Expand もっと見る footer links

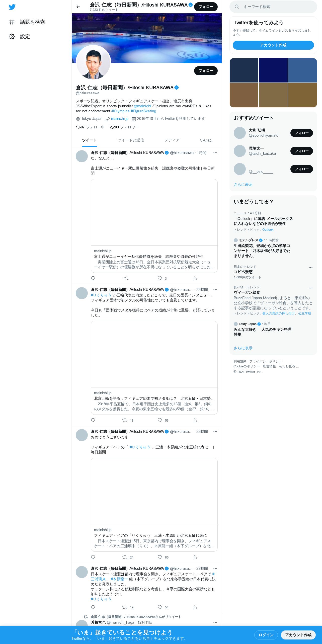click(289, 366)
